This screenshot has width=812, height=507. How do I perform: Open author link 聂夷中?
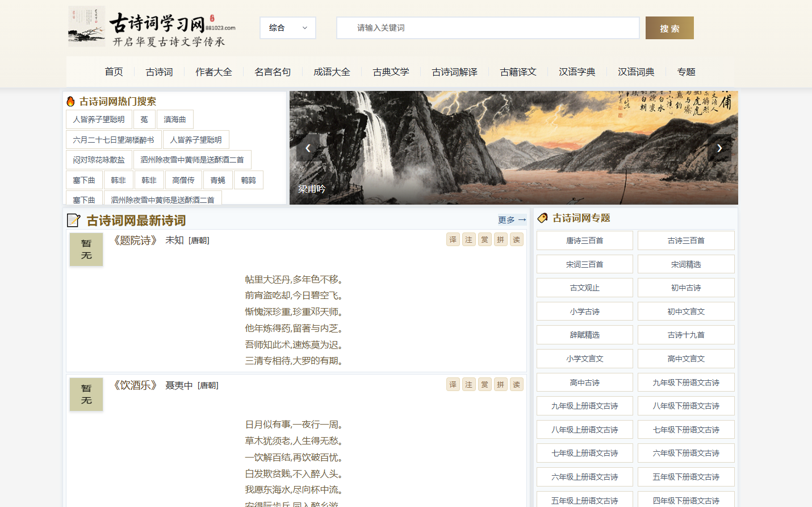[x=179, y=385]
